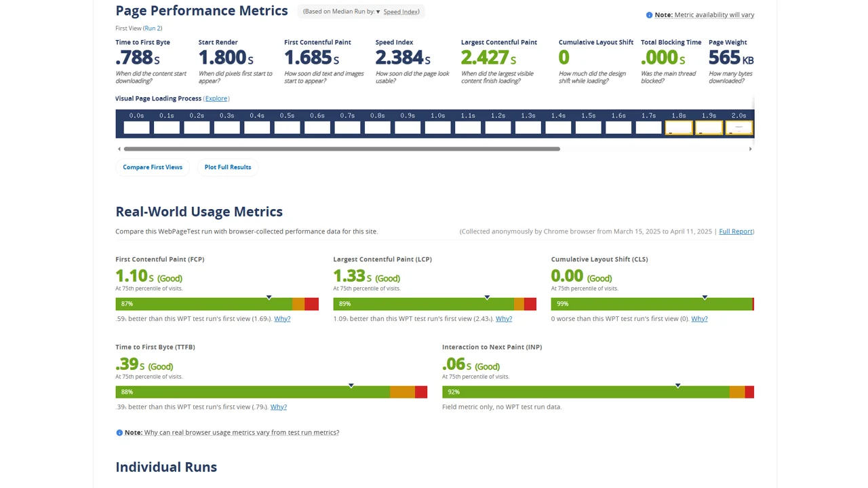Viewport: 868px width, 488px height.
Task: Click the filmstrip scroll right arrow
Action: pyautogui.click(x=750, y=149)
